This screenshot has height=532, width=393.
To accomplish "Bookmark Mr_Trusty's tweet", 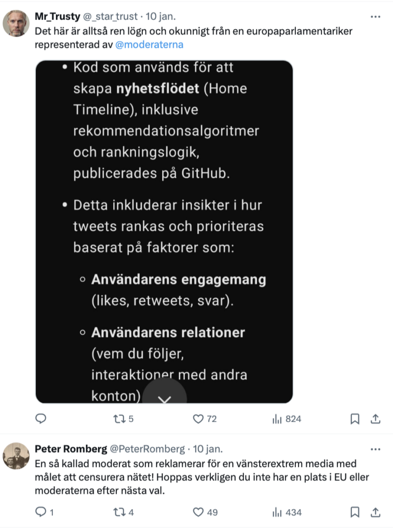I will click(355, 419).
